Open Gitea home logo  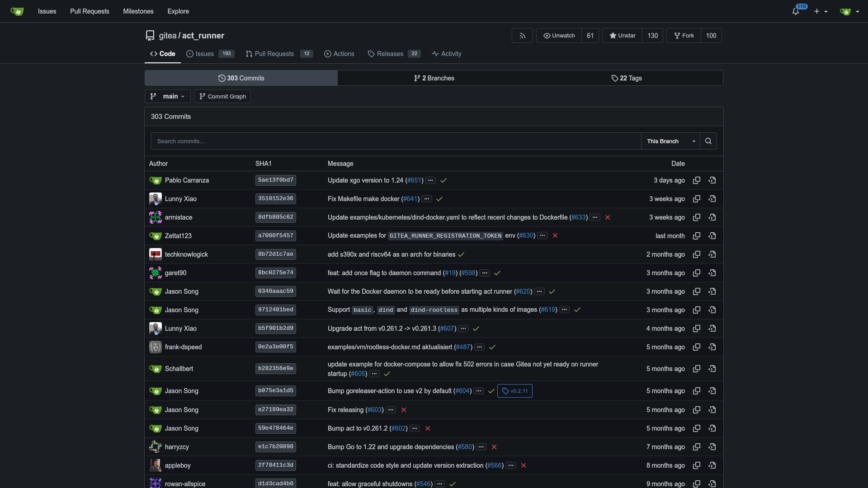pyautogui.click(x=17, y=11)
